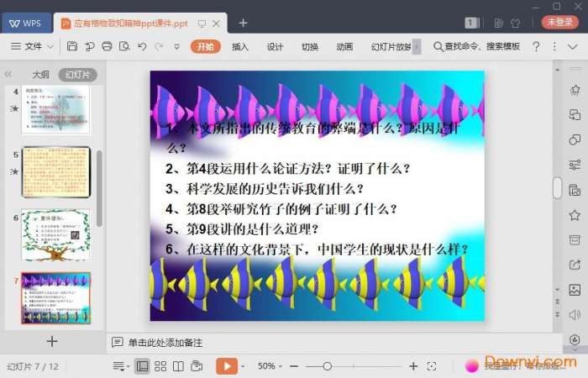Screen dimensions: 588x378
Task: Switch the panel to 幻灯片 view
Action: [x=77, y=75]
